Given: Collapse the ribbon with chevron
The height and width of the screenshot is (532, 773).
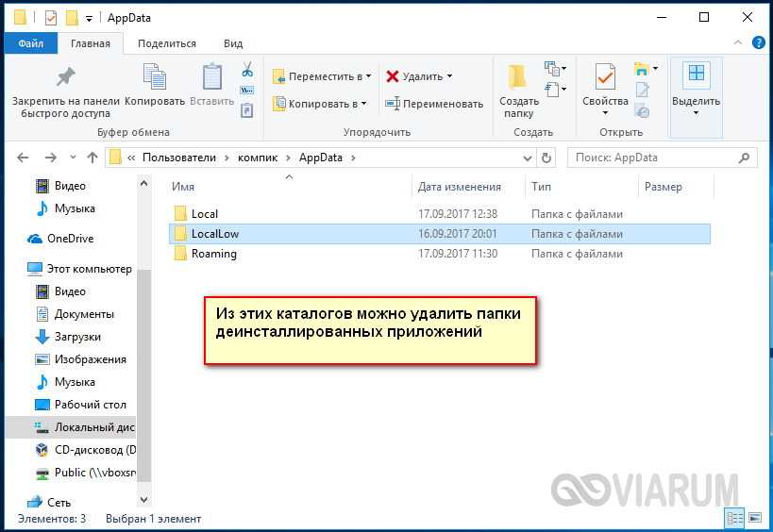Looking at the screenshot, I should pos(737,42).
